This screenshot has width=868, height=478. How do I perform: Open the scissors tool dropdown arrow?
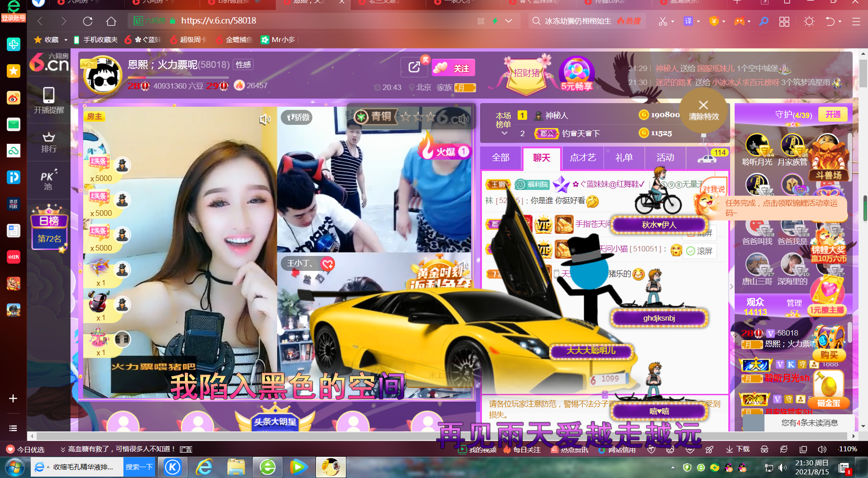tap(673, 21)
